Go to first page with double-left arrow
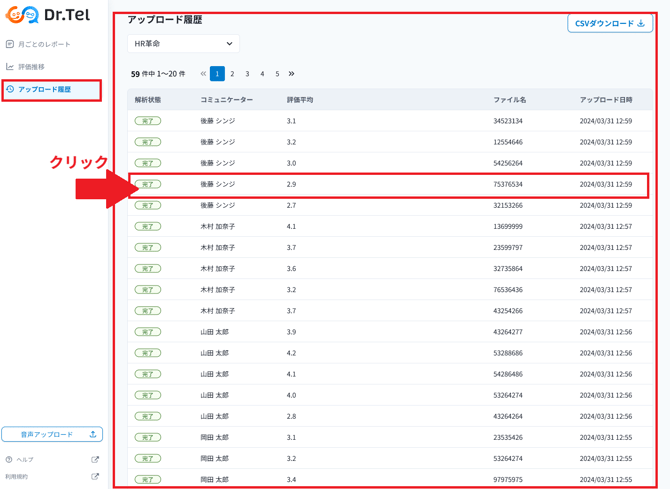Viewport: 670px width, 489px height. coord(203,74)
